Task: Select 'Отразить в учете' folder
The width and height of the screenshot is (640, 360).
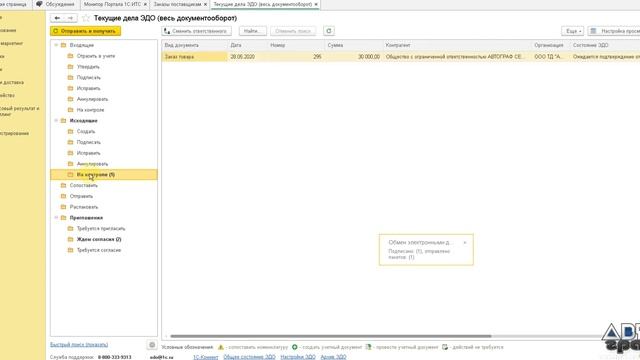Action: (x=96, y=56)
